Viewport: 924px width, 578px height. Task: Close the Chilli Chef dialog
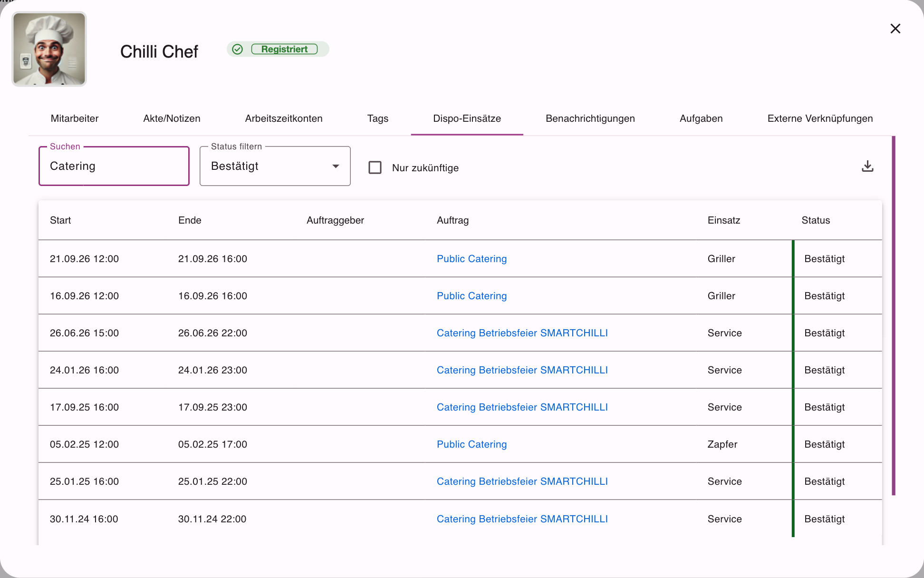pyautogui.click(x=895, y=29)
